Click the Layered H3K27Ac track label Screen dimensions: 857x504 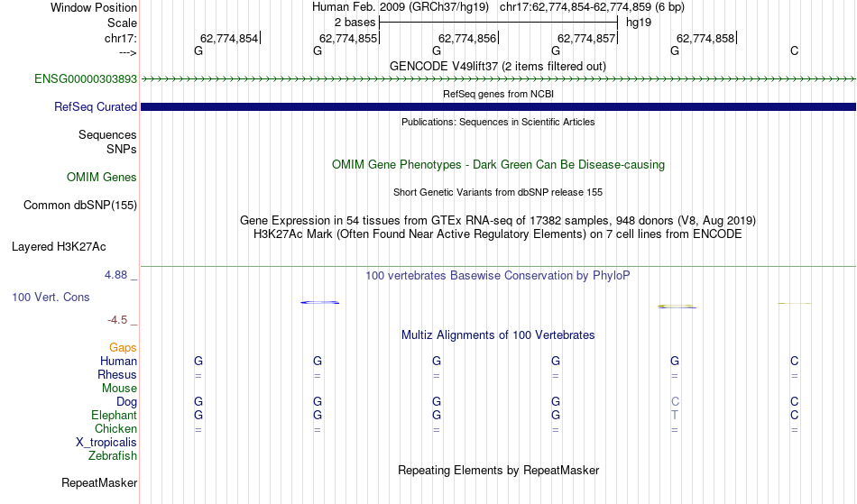click(x=59, y=246)
